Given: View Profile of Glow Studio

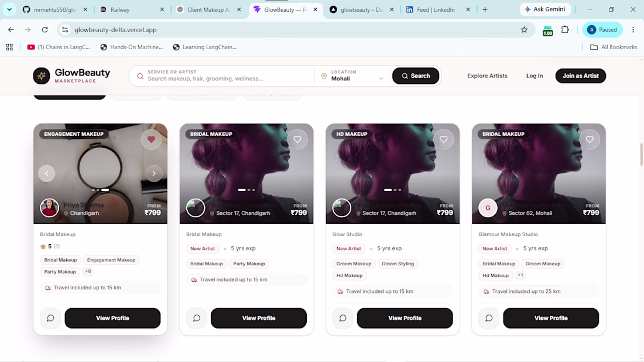Looking at the screenshot, I should tap(405, 318).
